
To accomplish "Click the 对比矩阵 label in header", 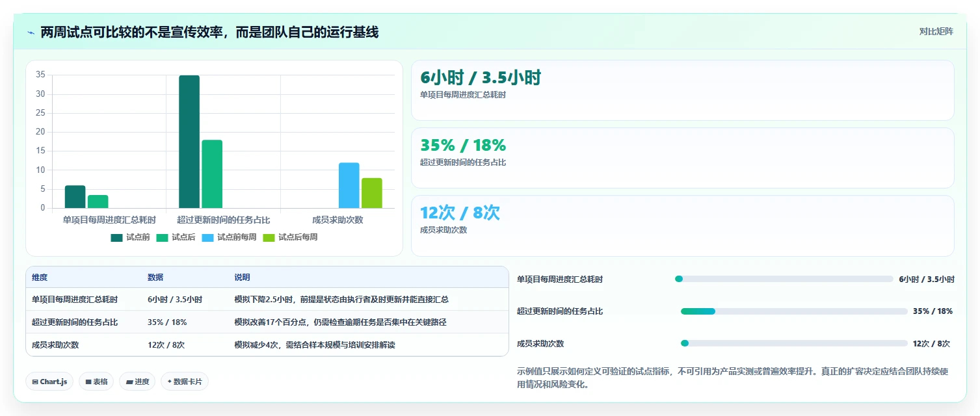I will tap(936, 32).
